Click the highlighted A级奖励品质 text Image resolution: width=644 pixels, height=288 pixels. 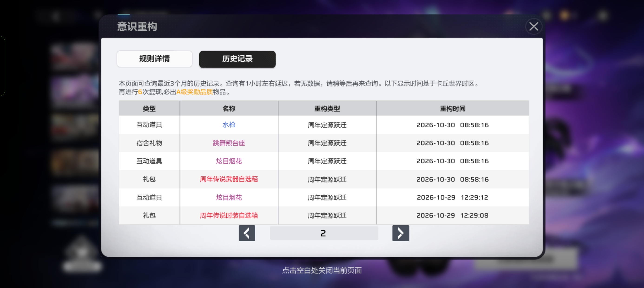click(x=194, y=92)
